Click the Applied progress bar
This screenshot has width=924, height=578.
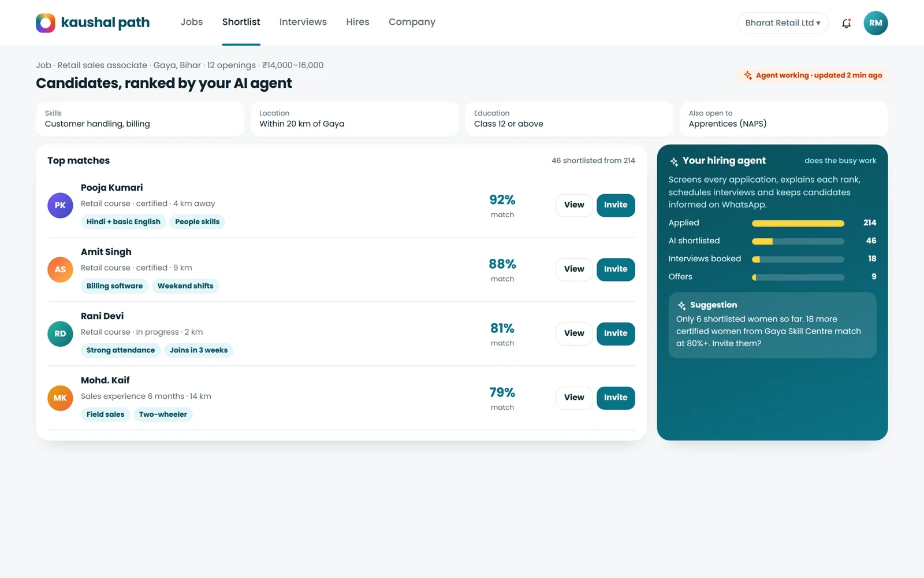(x=798, y=223)
